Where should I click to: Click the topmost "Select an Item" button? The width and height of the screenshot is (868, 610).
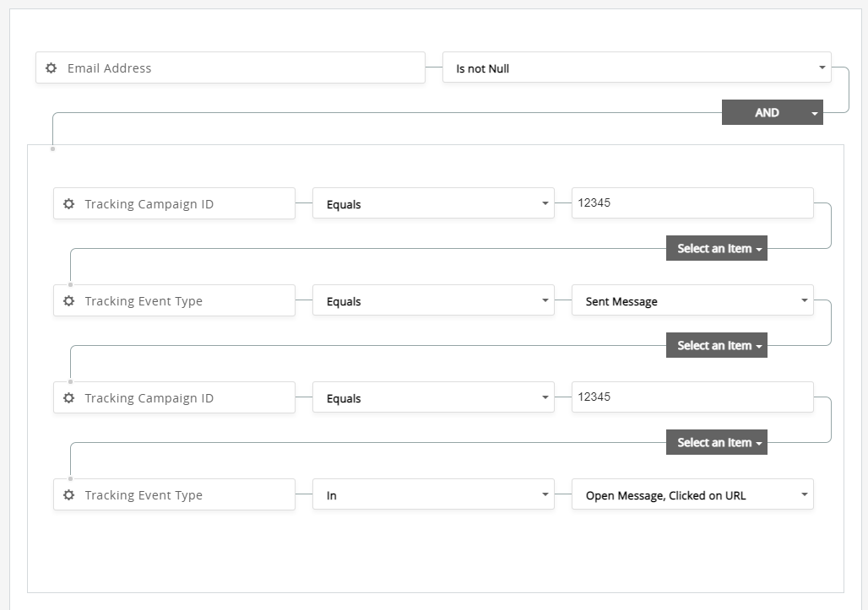716,249
